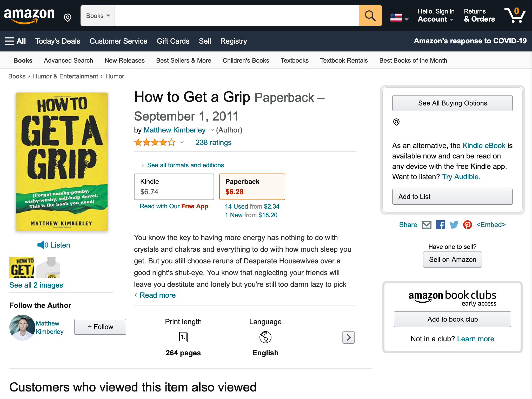Viewport: 532px width, 399px height.
Task: Click the Listen speaker icon
Action: pos(42,245)
